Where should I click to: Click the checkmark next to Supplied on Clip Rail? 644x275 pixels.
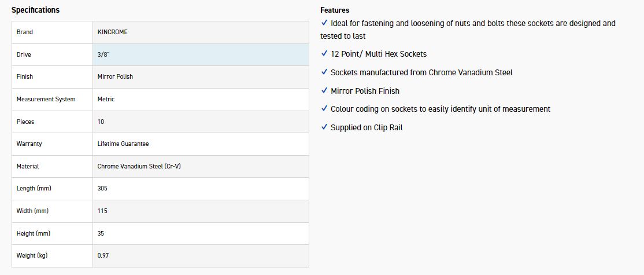point(324,127)
